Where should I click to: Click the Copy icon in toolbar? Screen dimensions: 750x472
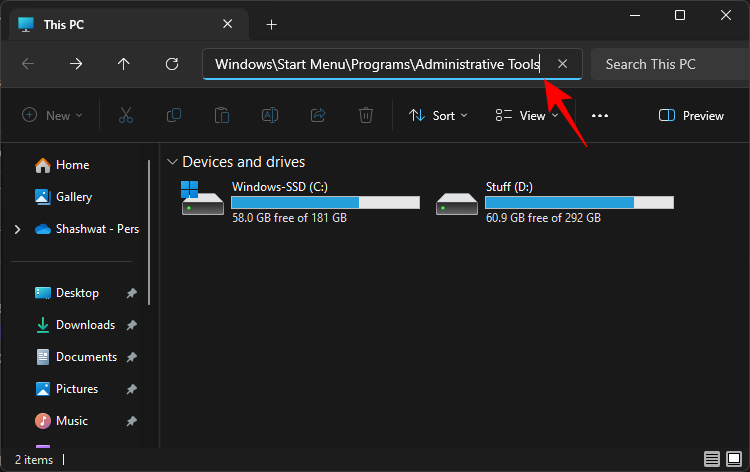tap(174, 116)
